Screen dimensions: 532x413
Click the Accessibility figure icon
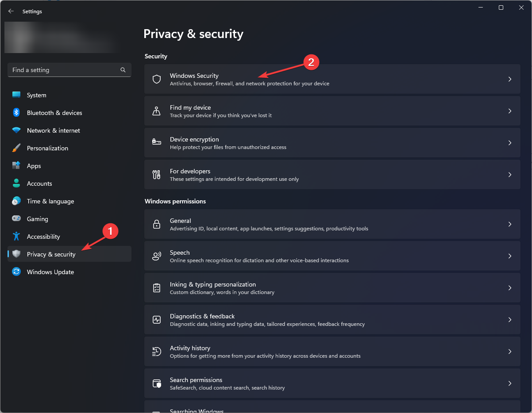16,237
